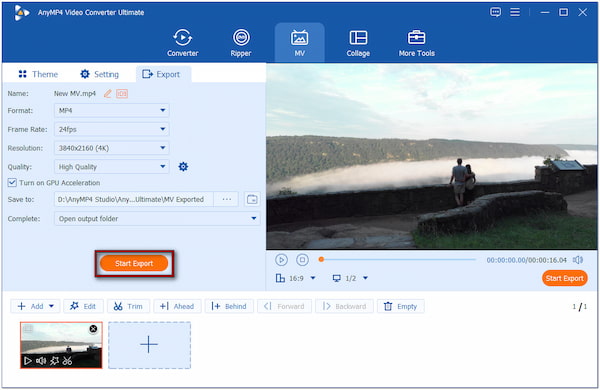Click the plus placeholder to add a clip
This screenshot has width=600, height=390.
point(149,345)
